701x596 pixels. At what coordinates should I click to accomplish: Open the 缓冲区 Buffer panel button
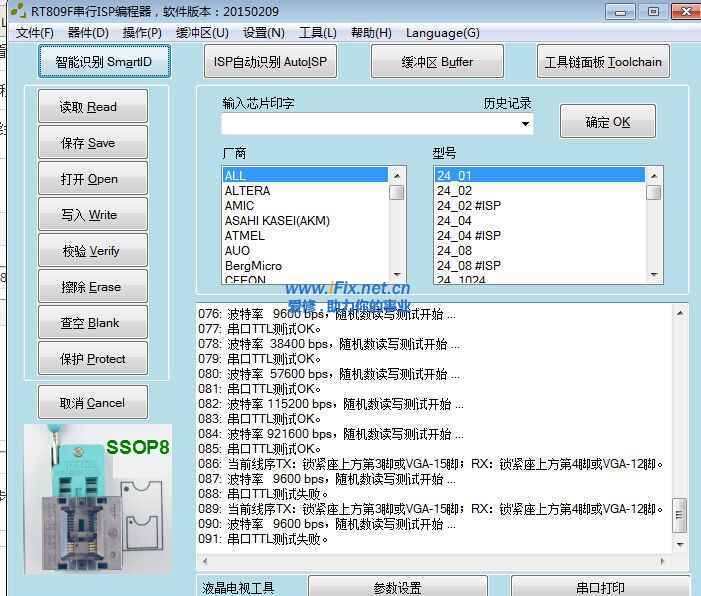click(437, 61)
